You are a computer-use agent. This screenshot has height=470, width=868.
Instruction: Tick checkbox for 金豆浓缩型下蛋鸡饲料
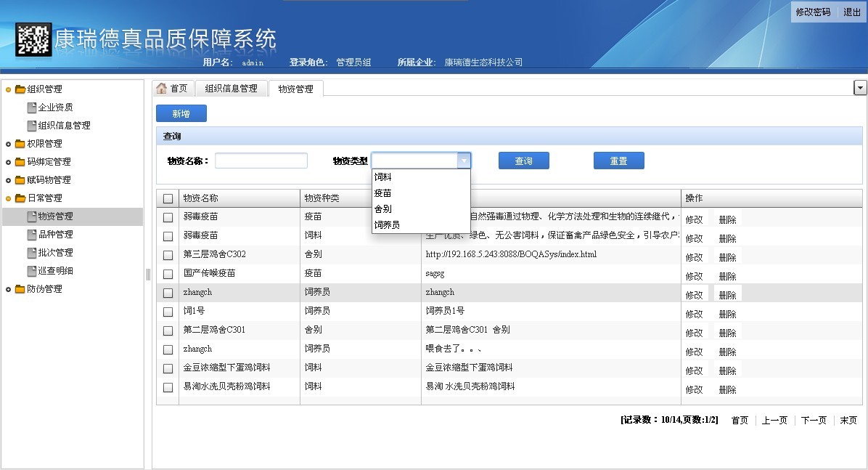tap(168, 368)
